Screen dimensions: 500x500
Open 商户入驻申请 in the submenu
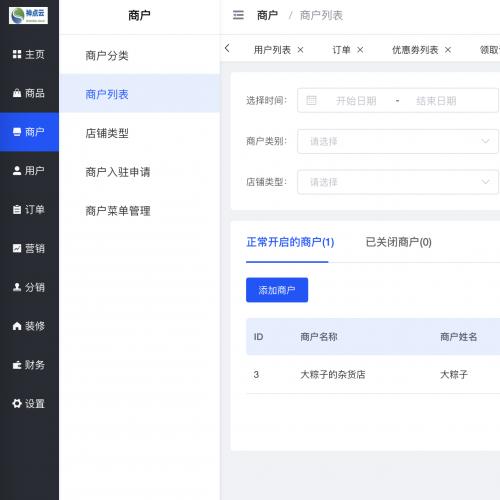pyautogui.click(x=118, y=172)
